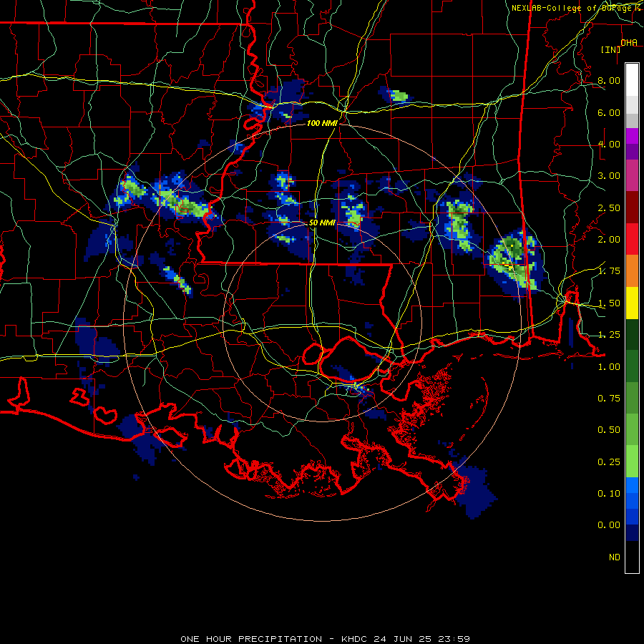This screenshot has width=644, height=644.
Task: Click the '8.00' legend label
Action: (609, 80)
